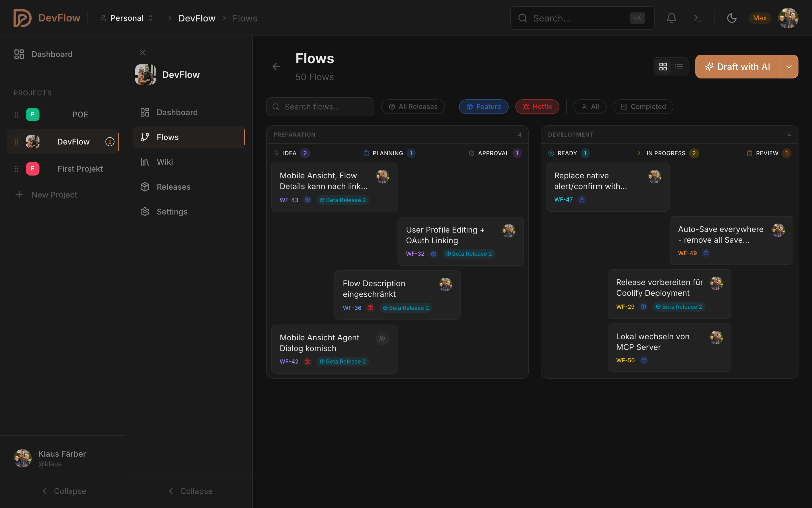Focus the global Search box
Screen dimensions: 812x508
click(582, 18)
